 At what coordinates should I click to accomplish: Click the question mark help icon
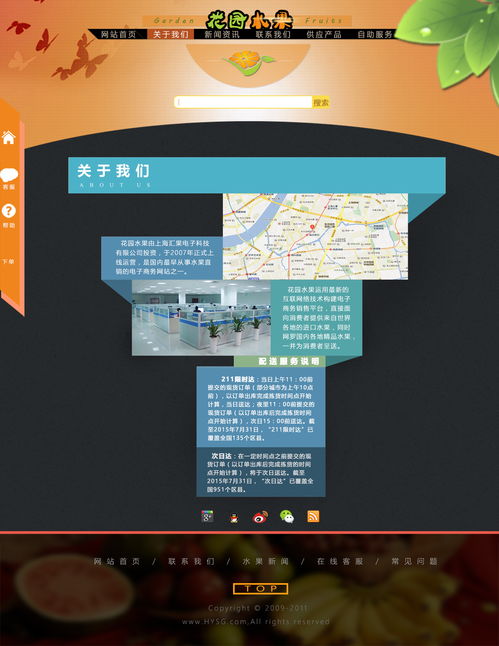[9, 211]
